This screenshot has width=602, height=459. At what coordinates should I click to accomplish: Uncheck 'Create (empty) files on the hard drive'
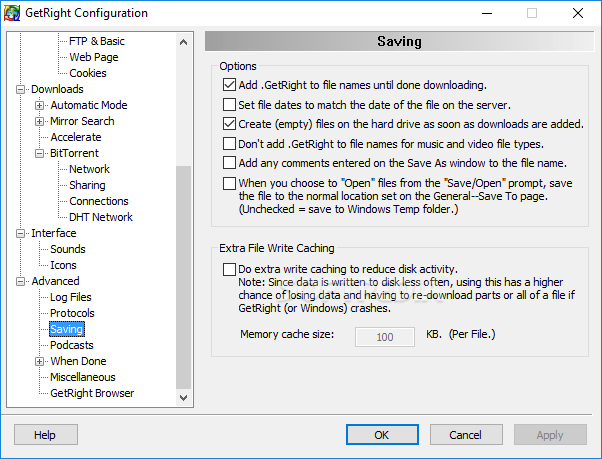[x=229, y=124]
